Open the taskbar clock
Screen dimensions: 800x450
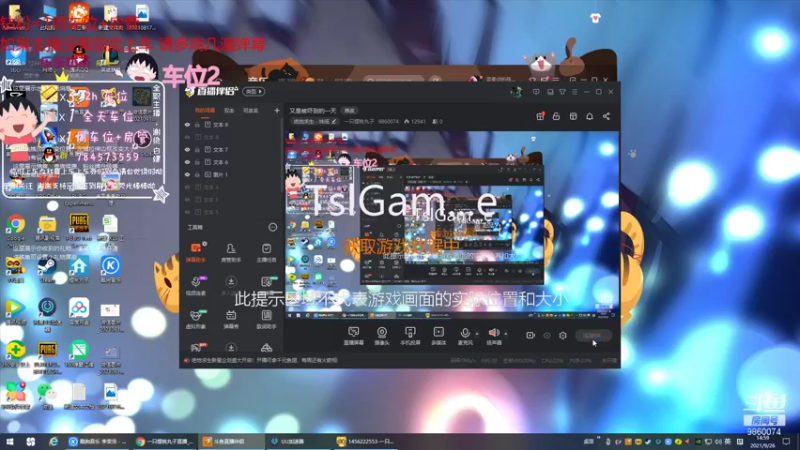[x=764, y=441]
